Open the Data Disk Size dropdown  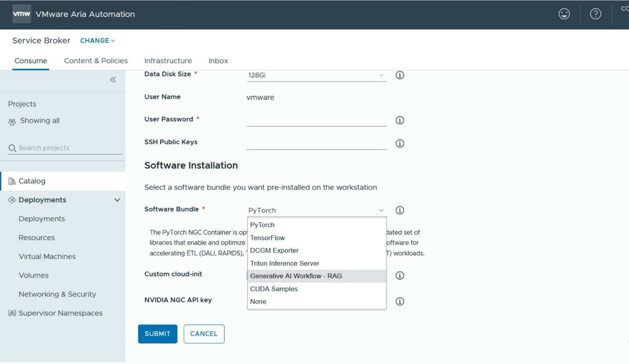(316, 75)
